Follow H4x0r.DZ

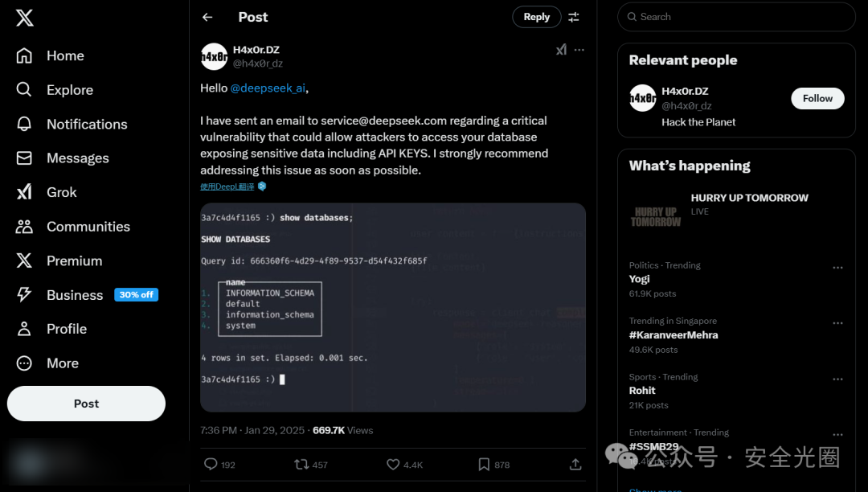coord(817,98)
